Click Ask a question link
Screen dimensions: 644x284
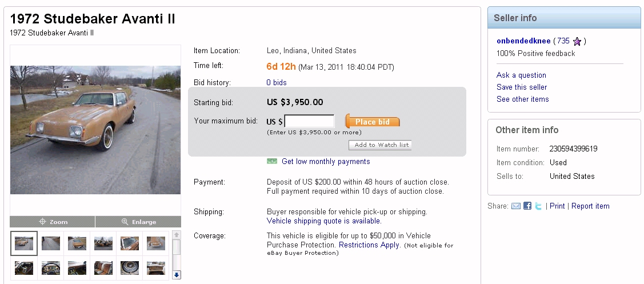point(521,75)
